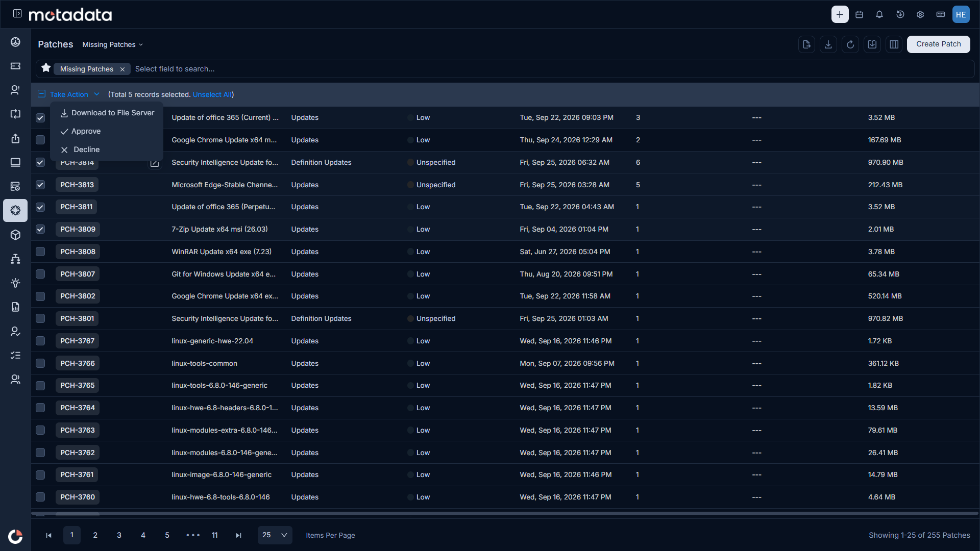Open the items per page dropdown
This screenshot has height=551, width=980.
[275, 535]
